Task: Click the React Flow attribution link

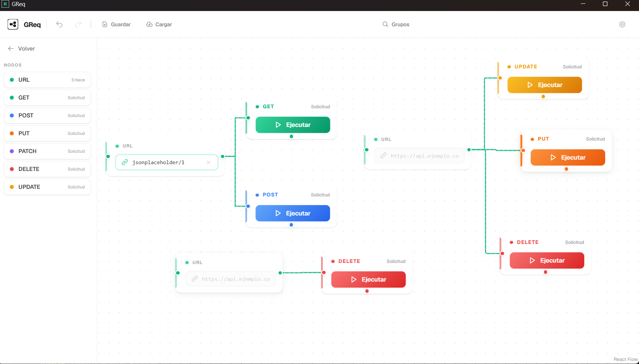Action: (625, 359)
